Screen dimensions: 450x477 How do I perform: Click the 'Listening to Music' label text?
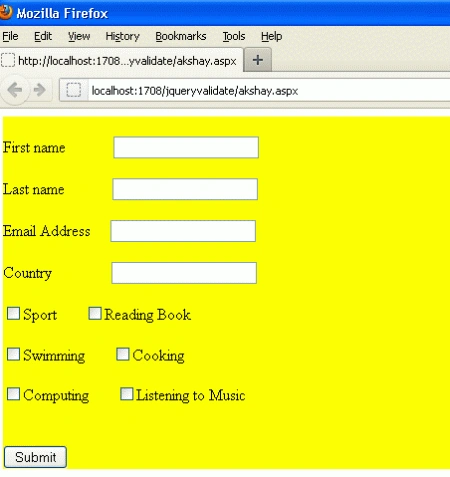191,396
